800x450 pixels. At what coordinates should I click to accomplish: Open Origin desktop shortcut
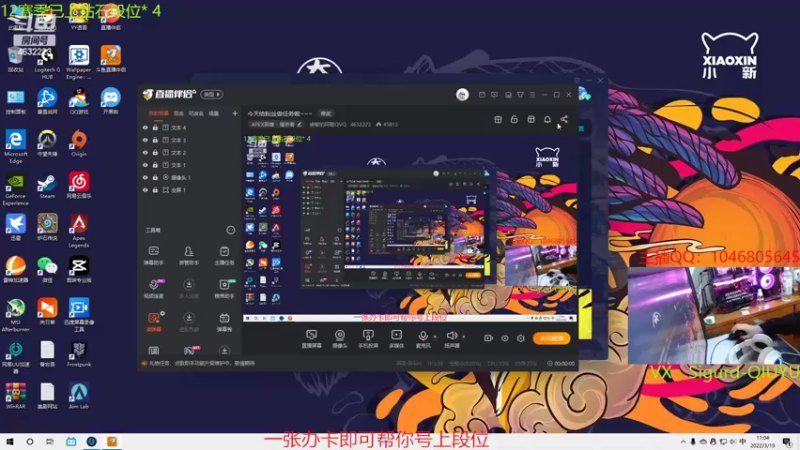(x=79, y=143)
